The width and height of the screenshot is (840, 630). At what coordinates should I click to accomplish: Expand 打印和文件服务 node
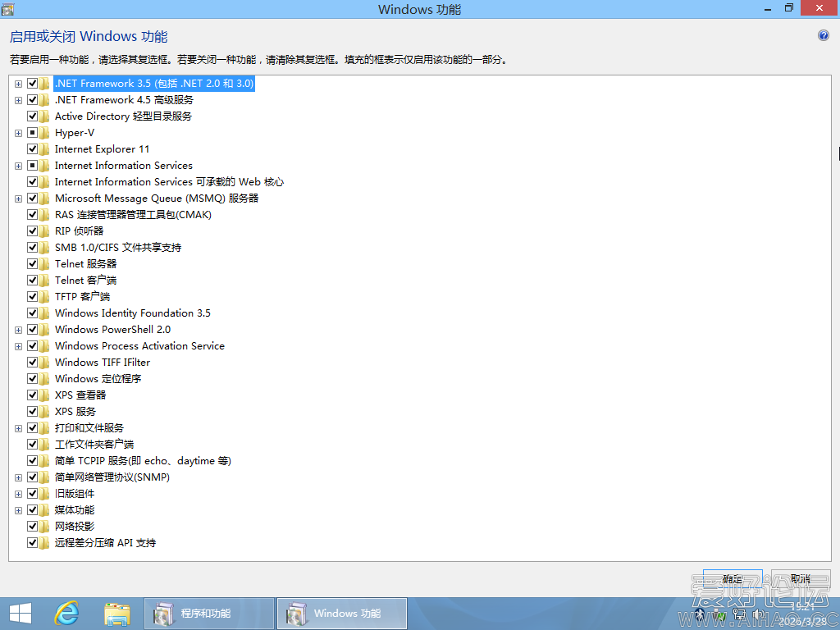point(18,428)
